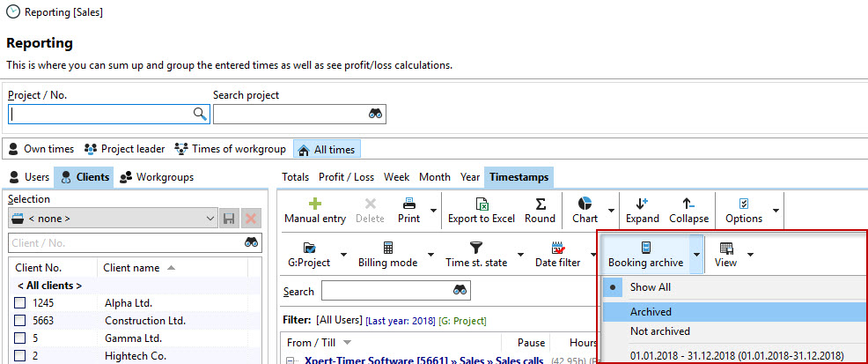Click the Expand rows icon
The height and width of the screenshot is (364, 868).
point(642,204)
